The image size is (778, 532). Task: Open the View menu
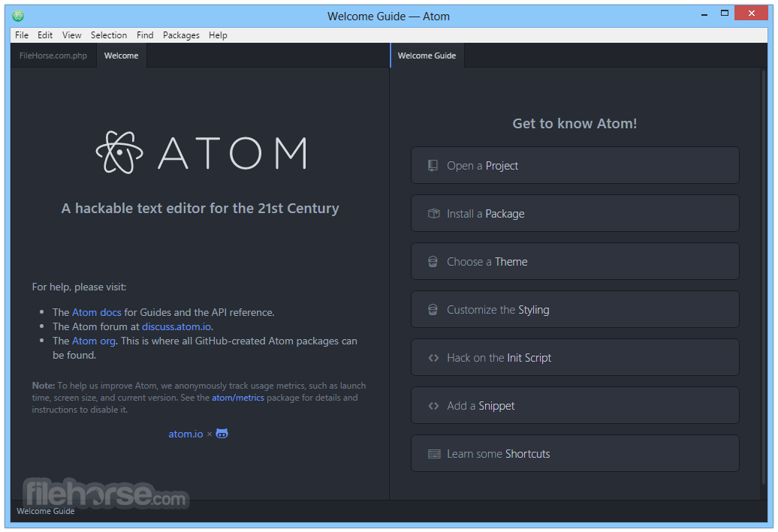pyautogui.click(x=72, y=35)
